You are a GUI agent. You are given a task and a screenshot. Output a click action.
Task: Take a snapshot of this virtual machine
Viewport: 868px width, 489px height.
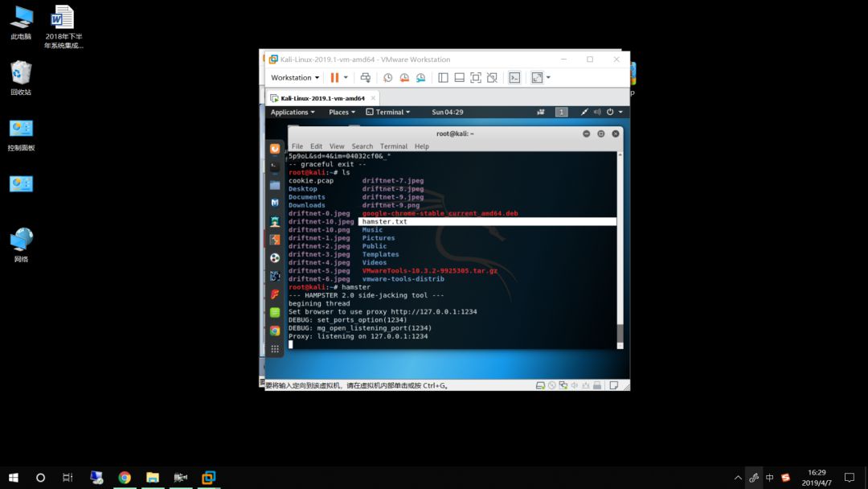(387, 77)
